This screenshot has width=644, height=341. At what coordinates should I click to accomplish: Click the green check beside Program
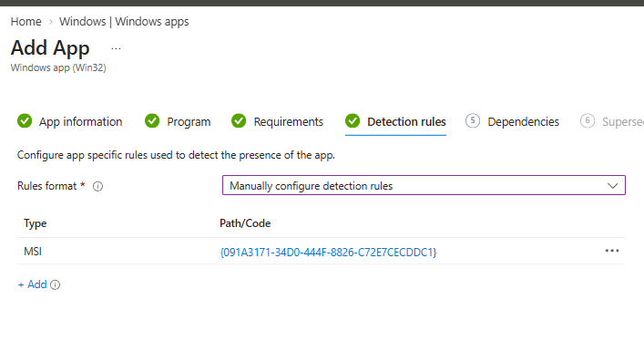(x=152, y=121)
